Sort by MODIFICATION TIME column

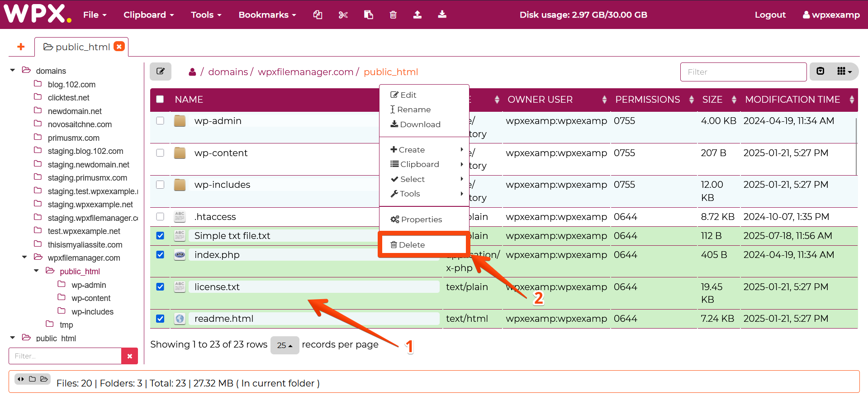pos(799,100)
